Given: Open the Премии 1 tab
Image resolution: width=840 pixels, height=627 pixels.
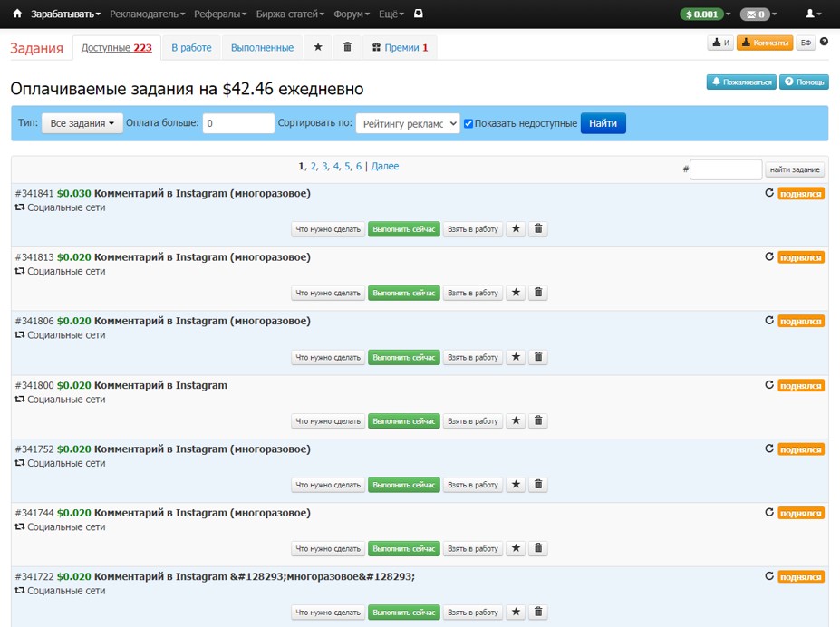Looking at the screenshot, I should point(400,48).
